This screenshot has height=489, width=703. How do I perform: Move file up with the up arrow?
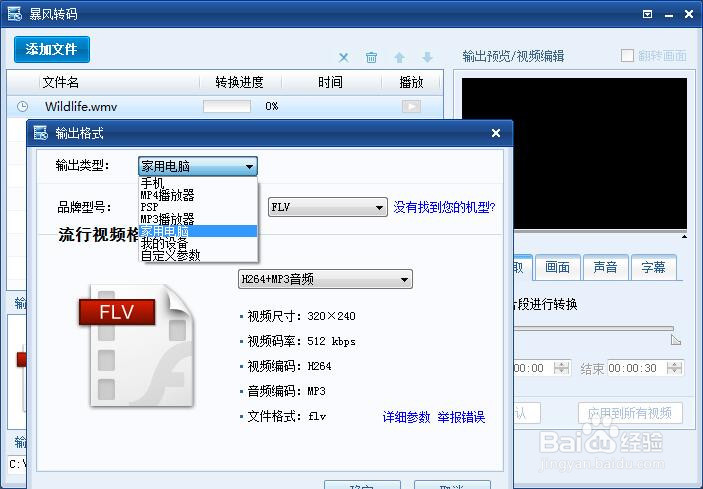399,57
